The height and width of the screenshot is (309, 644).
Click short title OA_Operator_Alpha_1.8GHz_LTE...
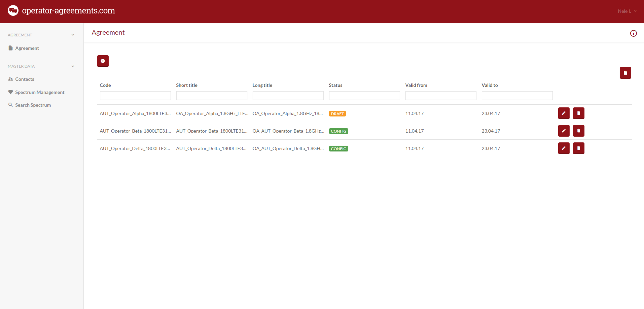coord(212,113)
